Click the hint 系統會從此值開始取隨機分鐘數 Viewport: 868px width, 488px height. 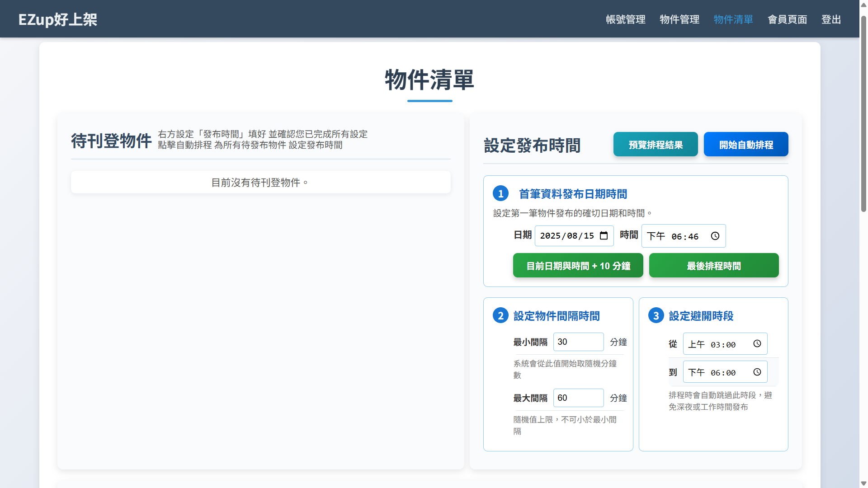pos(565,369)
